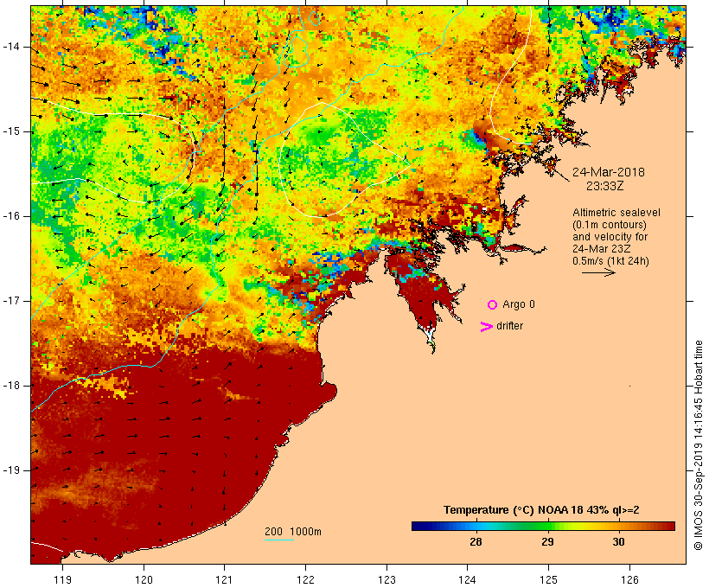Click the 30 value on color bar
Screen dimensions: 709x588
pos(618,542)
